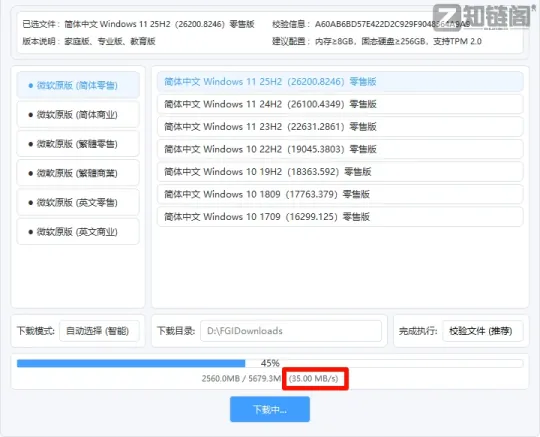Screen dimensions: 540x437
Task: Click the 2560.0MB / 5679.3M size text
Action: click(x=241, y=378)
